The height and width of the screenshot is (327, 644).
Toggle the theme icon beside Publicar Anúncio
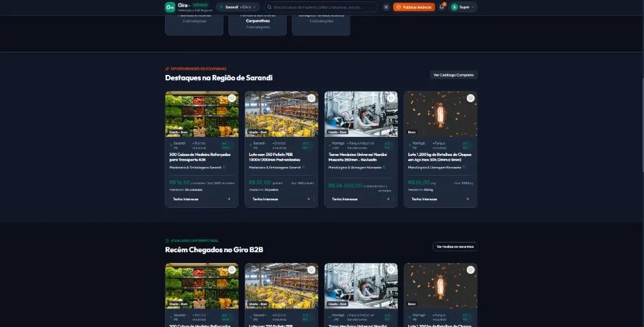coord(386,7)
